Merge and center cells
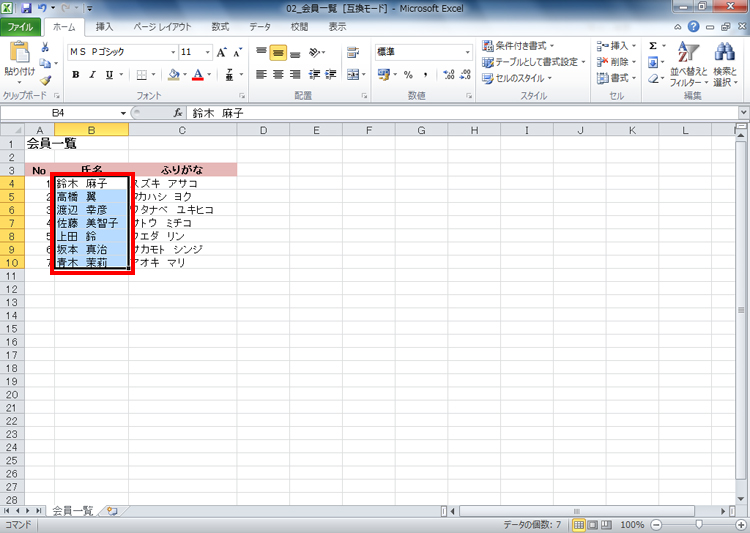Viewport: 750px width, 533px height. point(353,75)
